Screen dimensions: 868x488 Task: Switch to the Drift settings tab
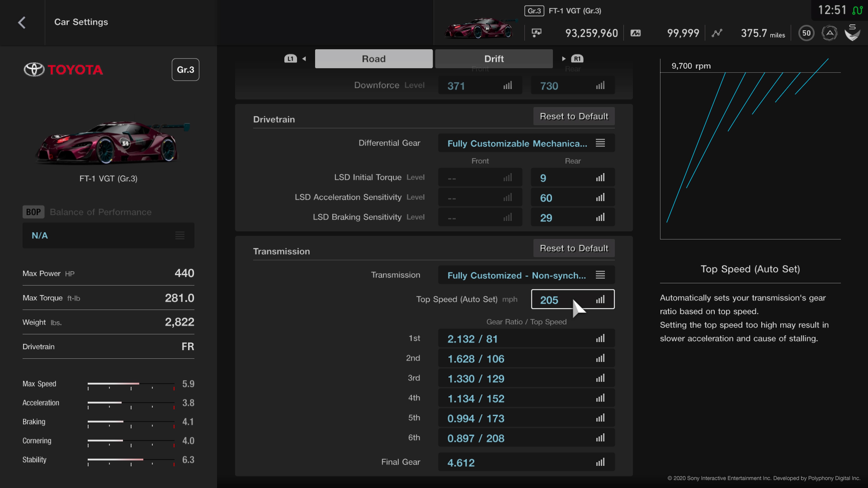tap(494, 59)
